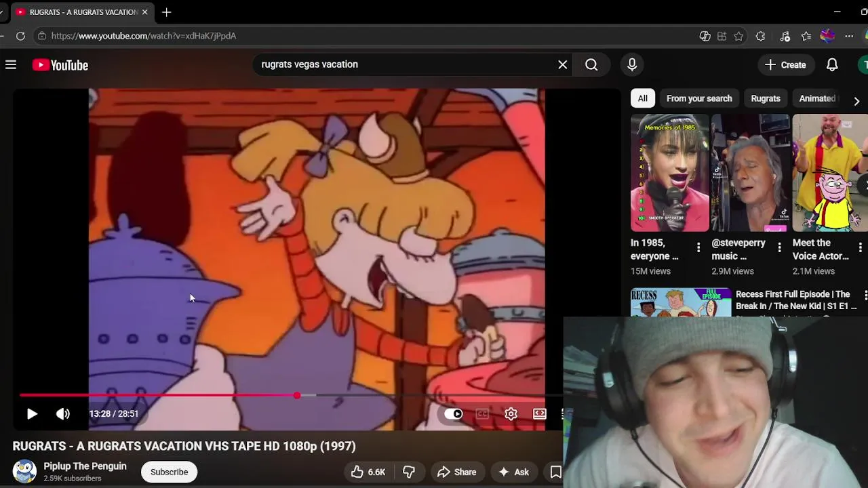Reload the page in the browser
This screenshot has width=868, height=488.
tap(20, 36)
